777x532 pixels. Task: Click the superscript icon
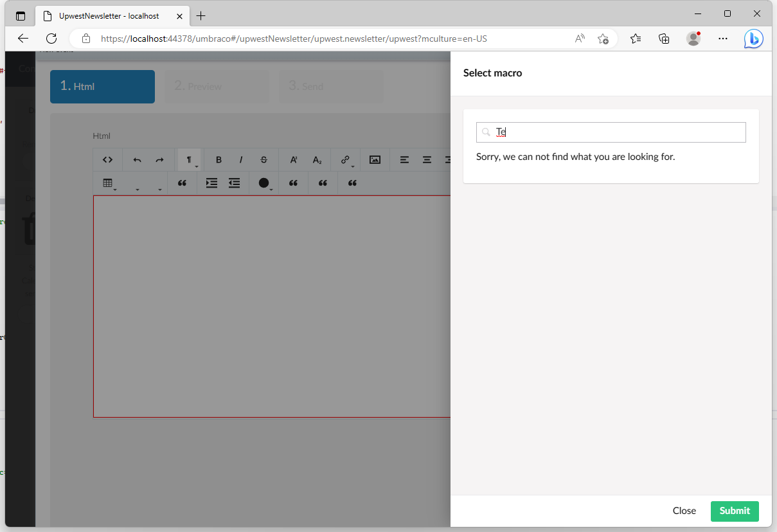[x=294, y=160]
